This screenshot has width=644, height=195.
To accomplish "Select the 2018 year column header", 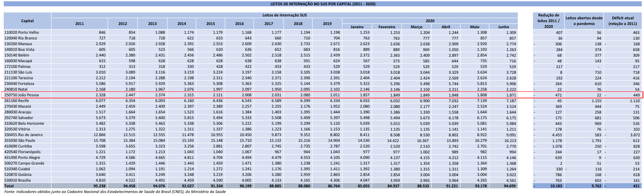I will [298, 24].
